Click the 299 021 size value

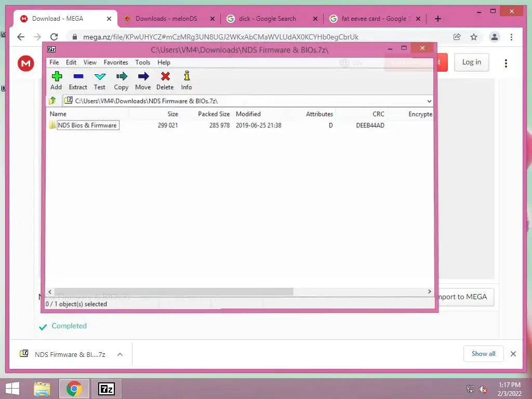pos(168,125)
